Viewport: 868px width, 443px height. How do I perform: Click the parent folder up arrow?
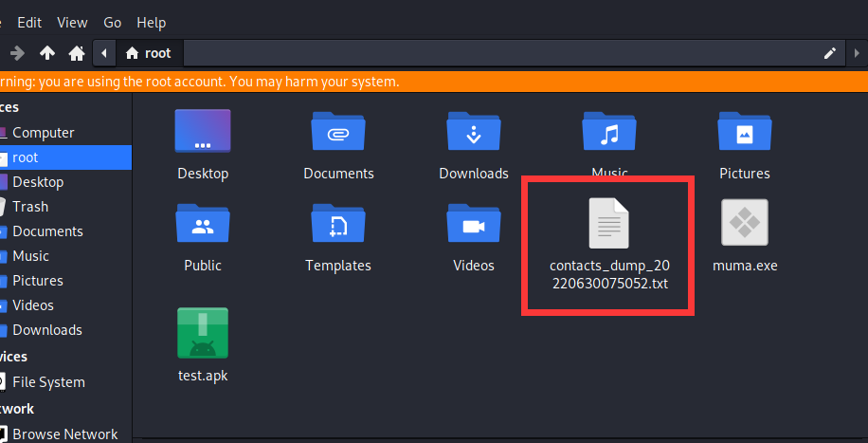pyautogui.click(x=47, y=53)
